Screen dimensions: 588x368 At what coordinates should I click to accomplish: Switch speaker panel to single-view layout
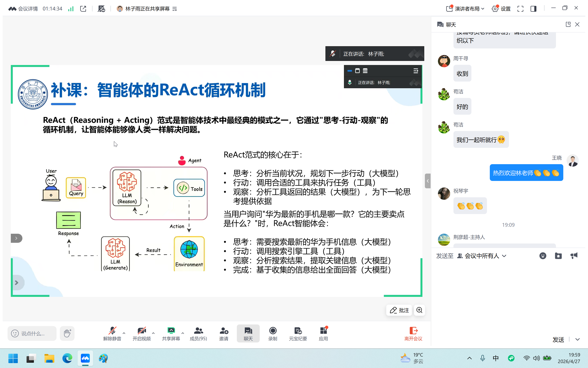point(357,71)
